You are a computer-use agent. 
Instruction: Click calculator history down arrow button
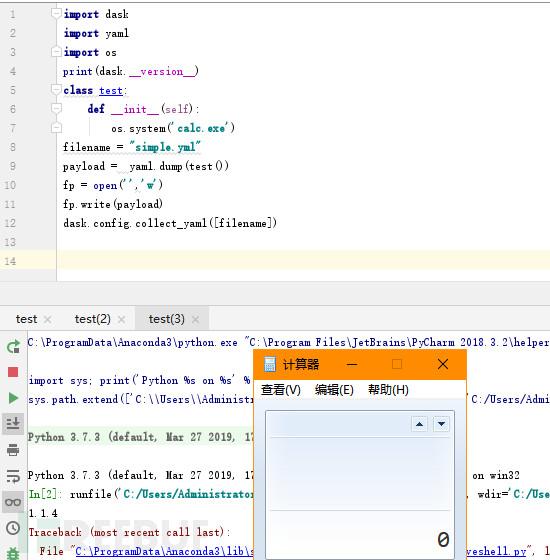point(441,424)
